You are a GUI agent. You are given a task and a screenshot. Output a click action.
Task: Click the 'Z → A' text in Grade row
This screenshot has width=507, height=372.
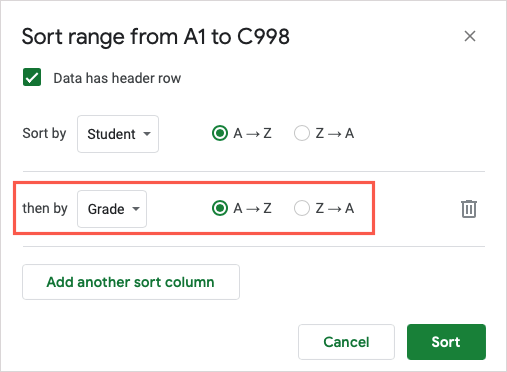click(335, 208)
